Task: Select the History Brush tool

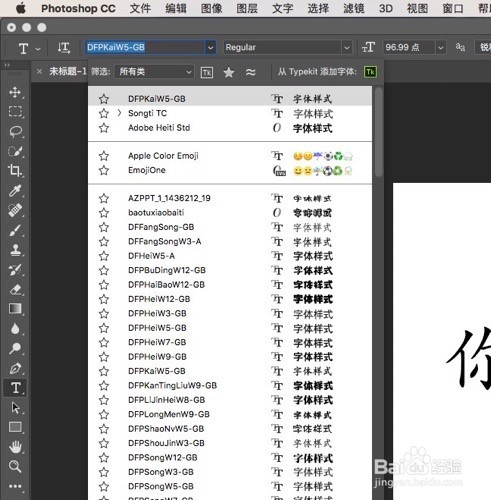Action: click(15, 269)
